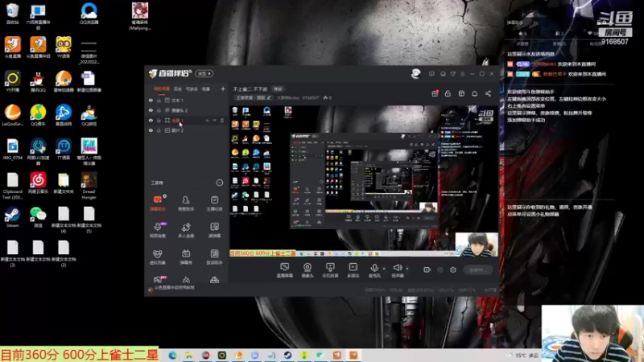The width and height of the screenshot is (644, 362).
Task: Open the feedback message icon in the title bar
Action: [x=431, y=74]
